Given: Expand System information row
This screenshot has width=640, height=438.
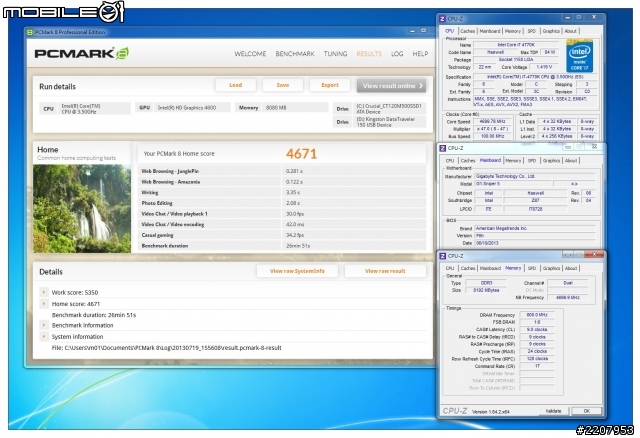Looking at the screenshot, I should (44, 337).
